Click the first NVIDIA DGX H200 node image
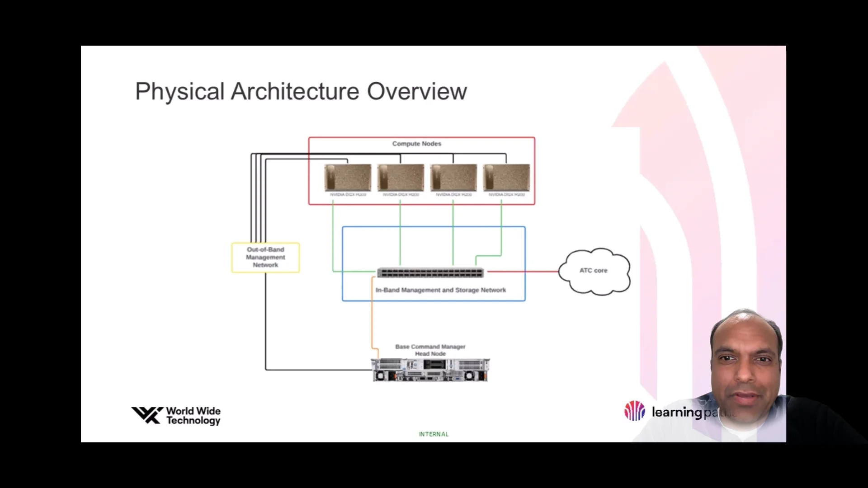The image size is (868, 488). coord(348,178)
